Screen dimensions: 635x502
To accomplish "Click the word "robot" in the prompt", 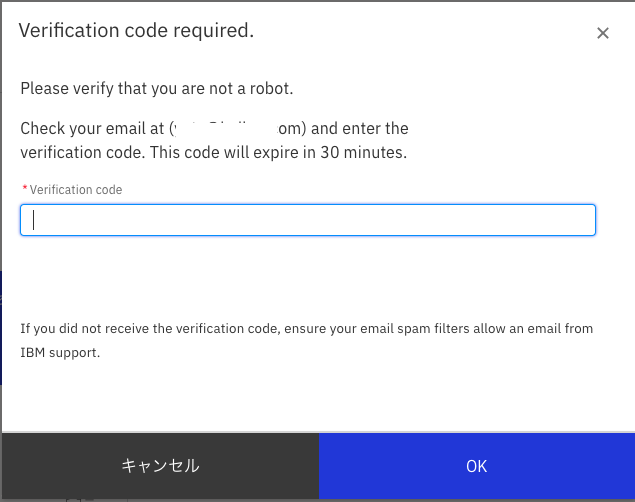I will point(270,89).
